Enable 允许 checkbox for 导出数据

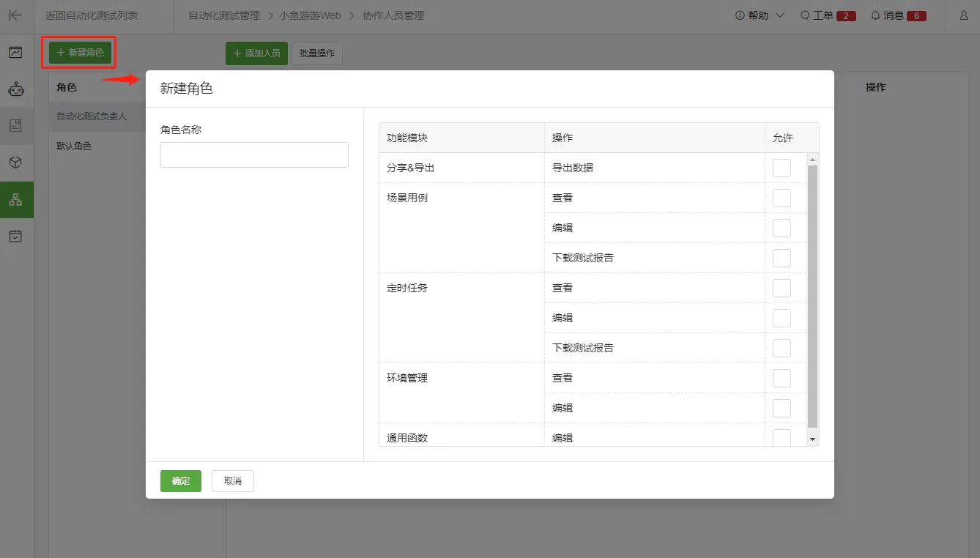coord(782,167)
